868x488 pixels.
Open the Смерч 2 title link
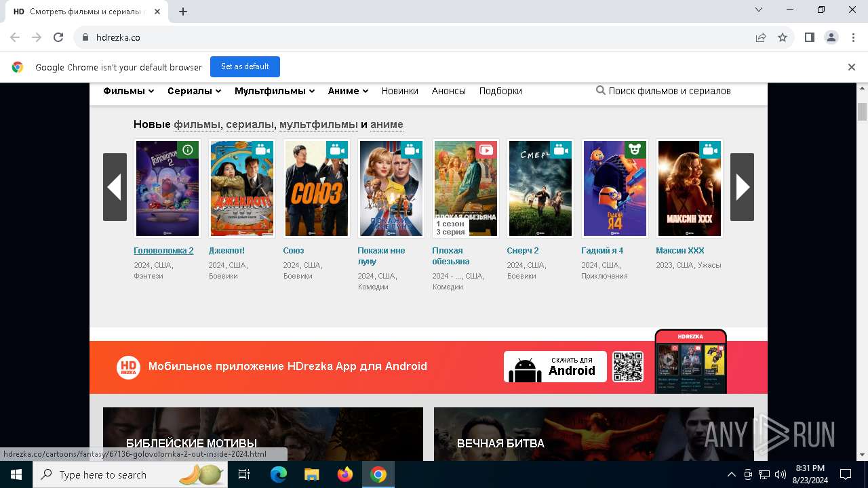point(523,251)
